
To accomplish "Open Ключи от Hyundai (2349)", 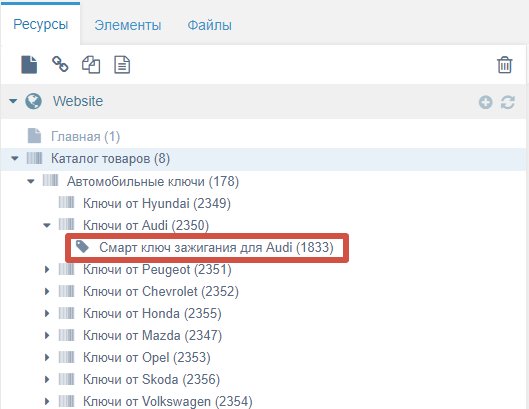I will [157, 203].
